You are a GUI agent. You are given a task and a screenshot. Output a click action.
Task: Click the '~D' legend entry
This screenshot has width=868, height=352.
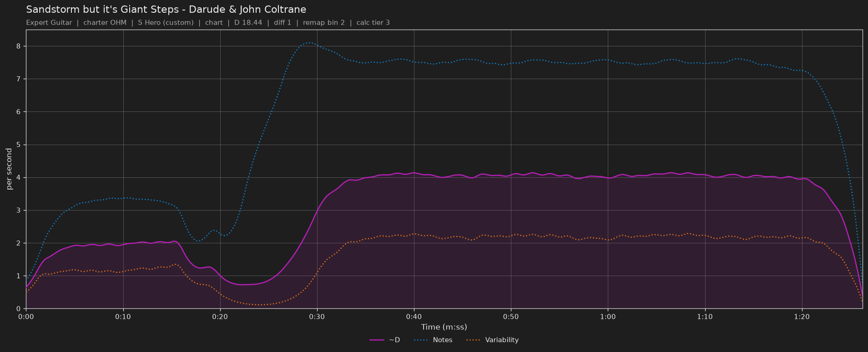tap(385, 340)
